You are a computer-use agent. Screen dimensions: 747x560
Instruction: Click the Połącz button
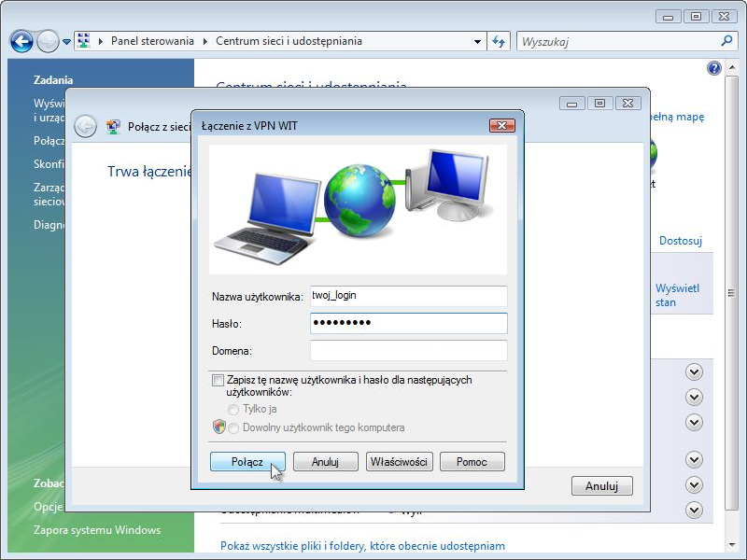pos(247,461)
